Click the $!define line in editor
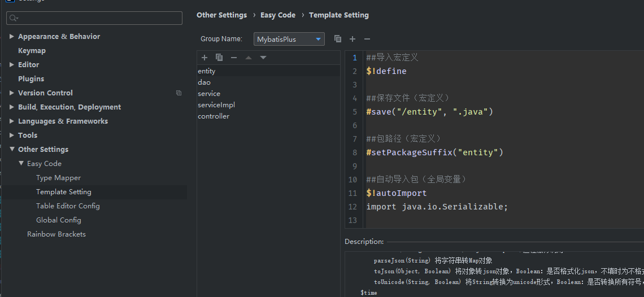 tap(386, 71)
